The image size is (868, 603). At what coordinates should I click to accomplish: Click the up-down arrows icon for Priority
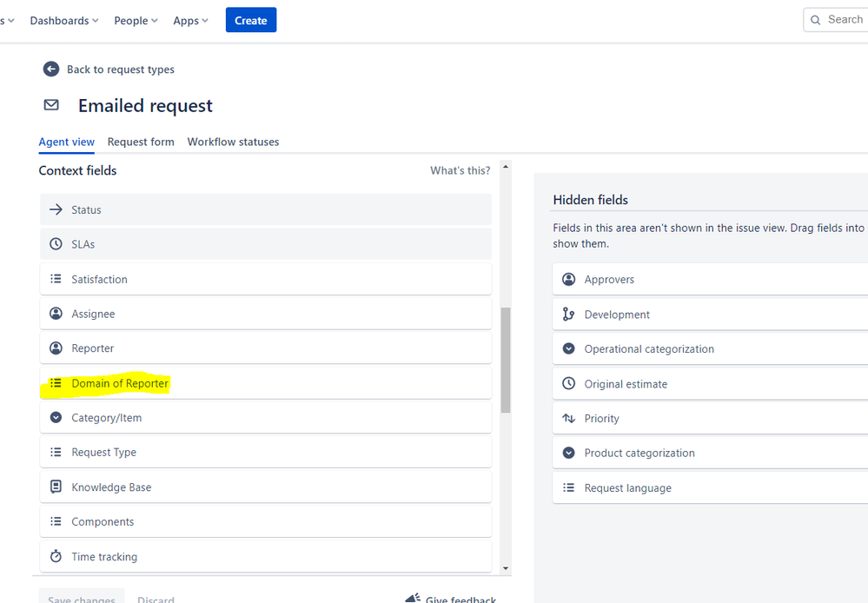click(x=568, y=418)
